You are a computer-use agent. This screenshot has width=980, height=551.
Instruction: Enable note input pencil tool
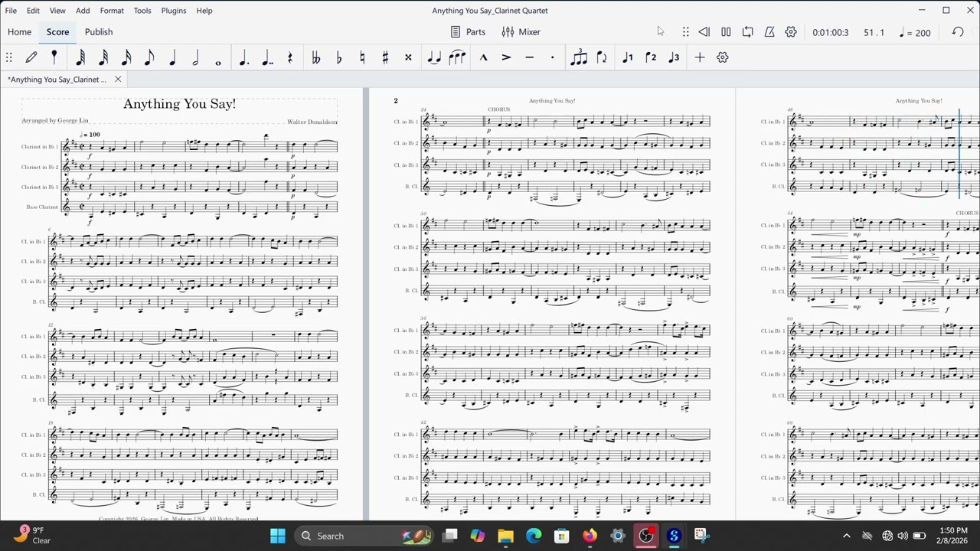point(31,57)
